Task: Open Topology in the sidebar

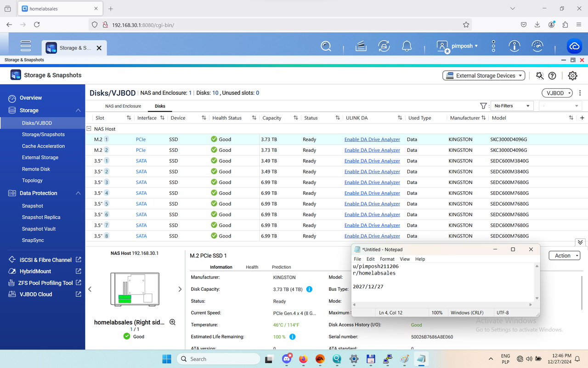Action: click(32, 180)
